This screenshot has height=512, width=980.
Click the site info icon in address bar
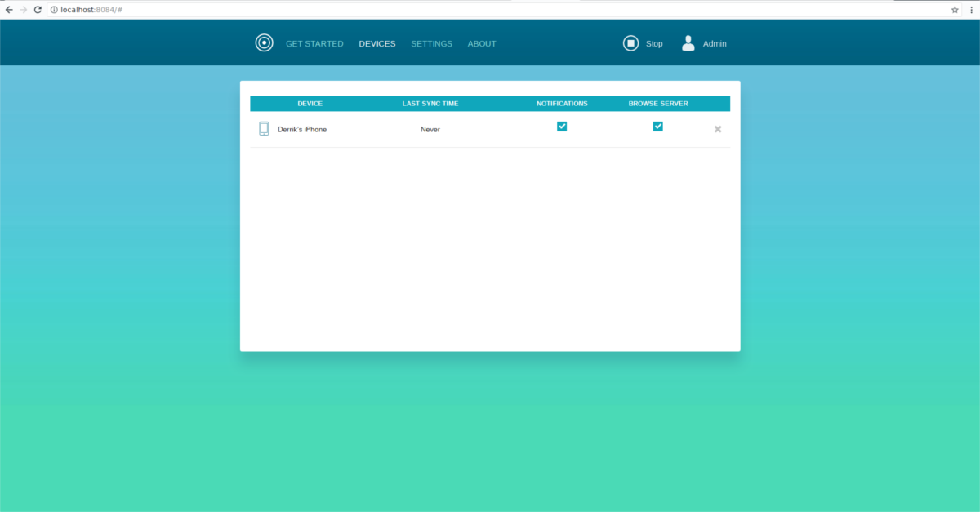54,10
